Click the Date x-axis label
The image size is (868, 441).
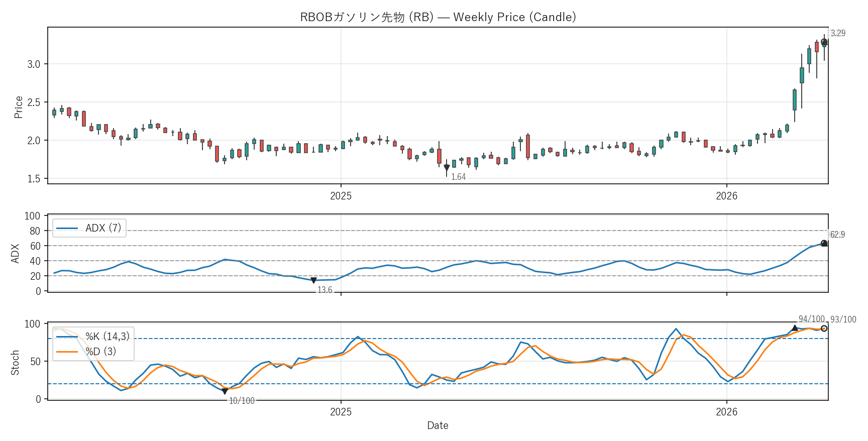pyautogui.click(x=438, y=425)
